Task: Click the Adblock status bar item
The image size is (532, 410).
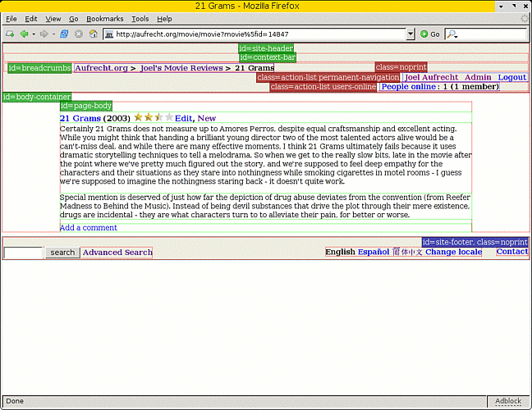Action: [507, 401]
